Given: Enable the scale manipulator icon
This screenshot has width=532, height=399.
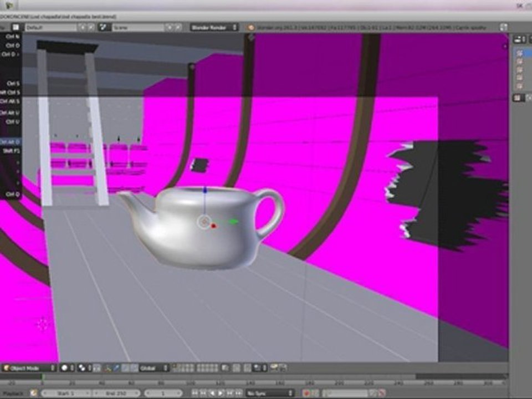Looking at the screenshot, I should pyautogui.click(x=134, y=368).
